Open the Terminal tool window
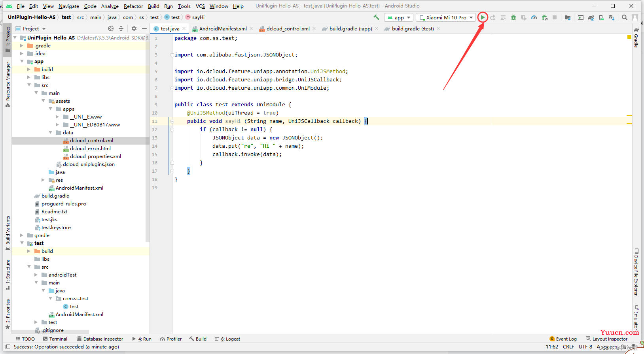This screenshot has width=644, height=354. [x=55, y=339]
